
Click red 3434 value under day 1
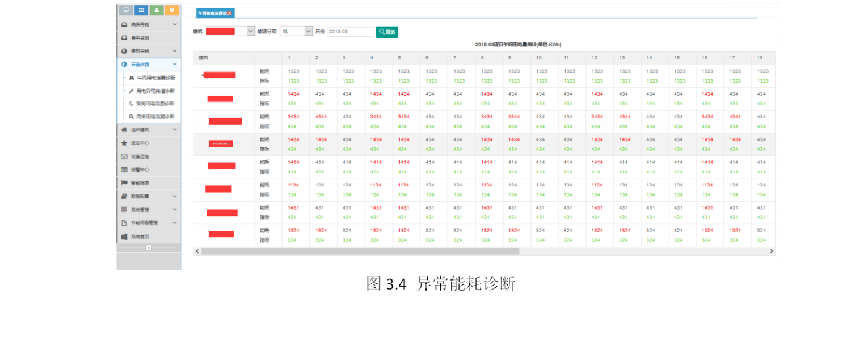click(x=293, y=117)
